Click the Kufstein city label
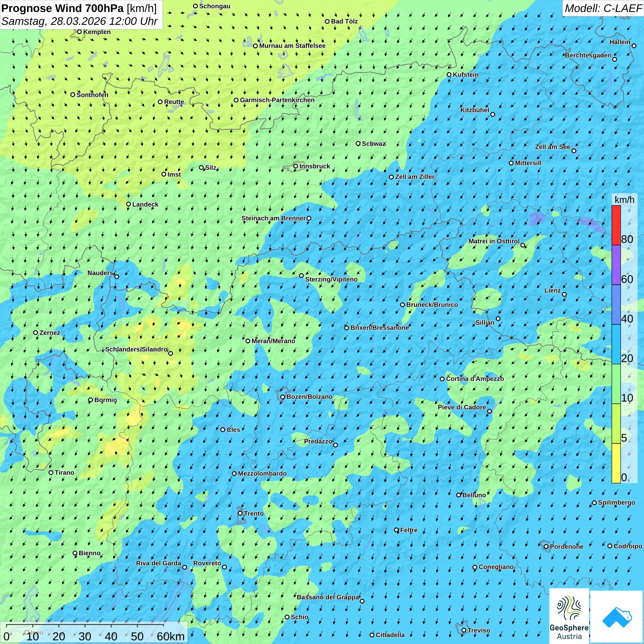 [466, 75]
